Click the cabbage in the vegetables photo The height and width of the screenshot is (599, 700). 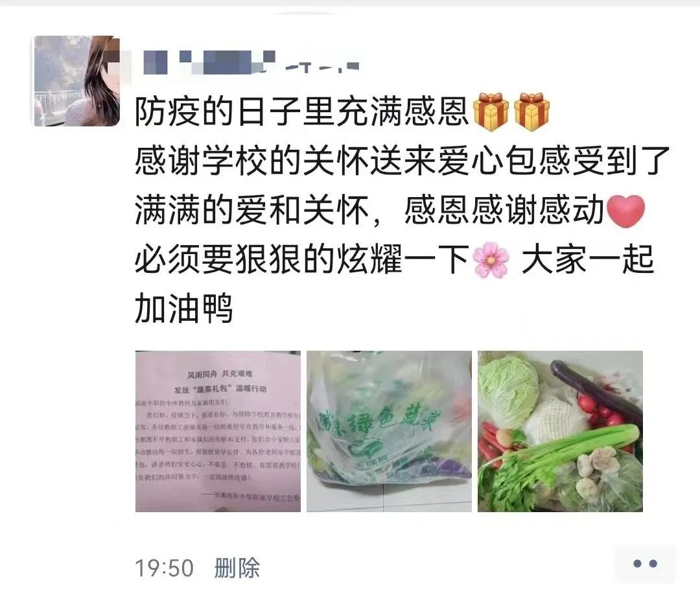point(507,390)
